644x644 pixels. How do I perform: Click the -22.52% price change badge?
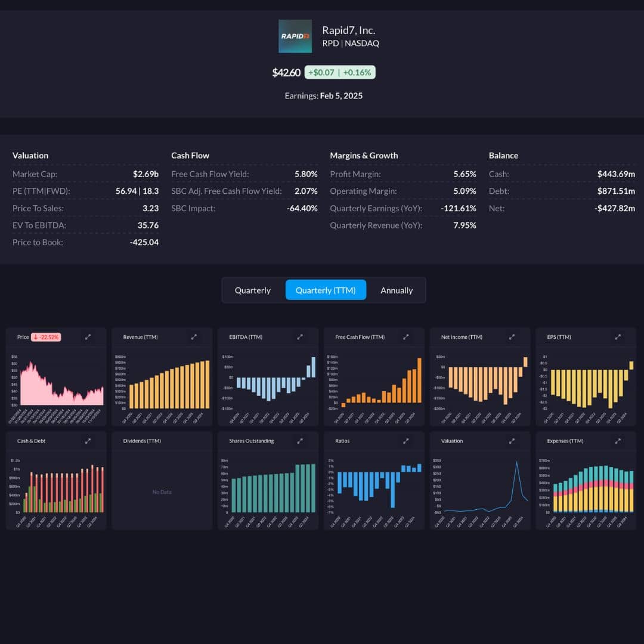(46, 337)
